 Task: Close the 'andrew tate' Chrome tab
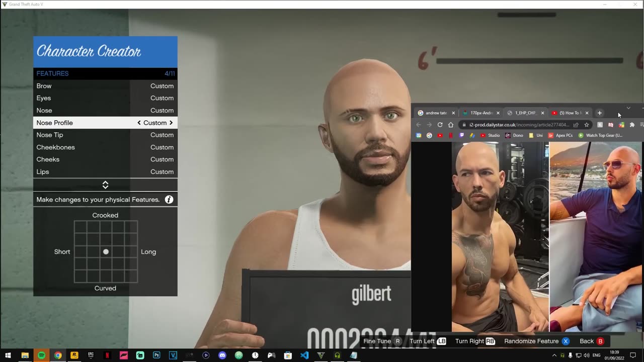pos(453,113)
